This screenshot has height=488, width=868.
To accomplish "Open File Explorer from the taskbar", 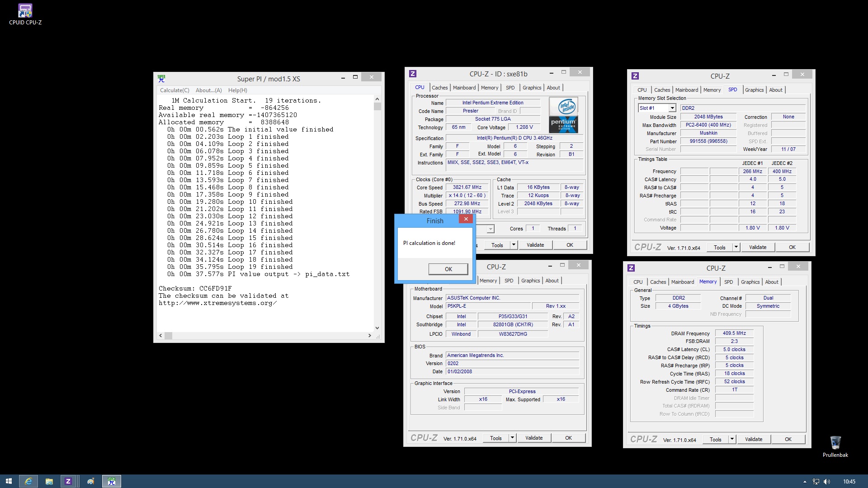I will tap(49, 481).
